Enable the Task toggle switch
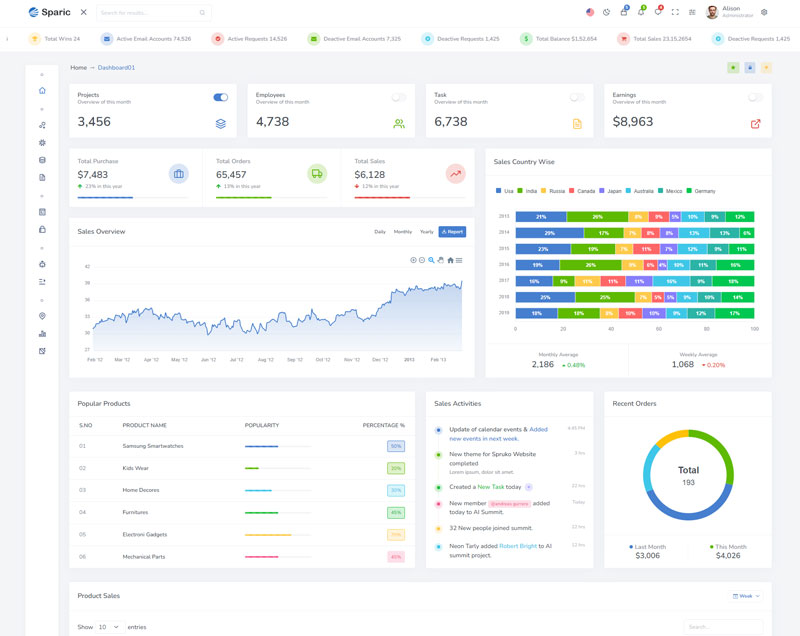The height and width of the screenshot is (636, 800). 577,97
